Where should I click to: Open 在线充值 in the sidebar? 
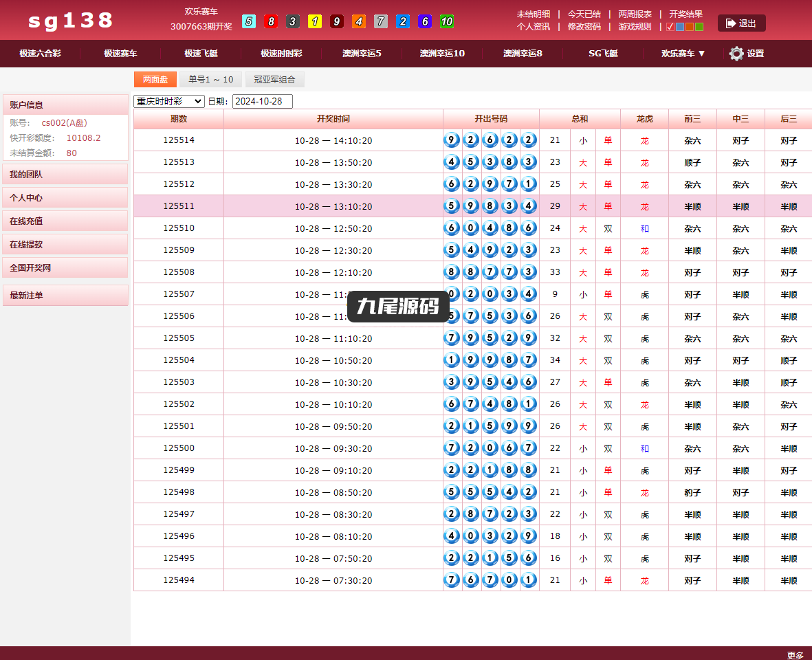coord(65,221)
